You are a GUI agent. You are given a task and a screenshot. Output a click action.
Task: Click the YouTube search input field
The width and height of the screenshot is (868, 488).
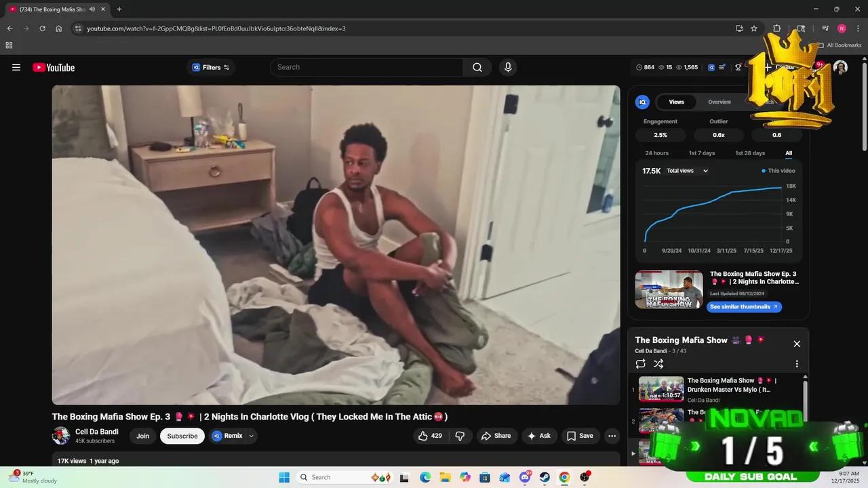point(367,67)
